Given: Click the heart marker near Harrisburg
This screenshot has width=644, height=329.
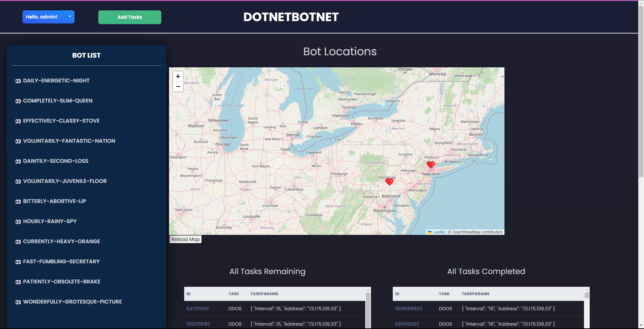Looking at the screenshot, I should tap(389, 181).
